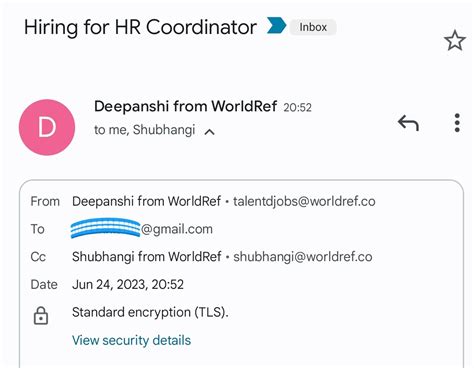This screenshot has width=474, height=368.
Task: Click the padlock encryption icon
Action: click(x=41, y=316)
